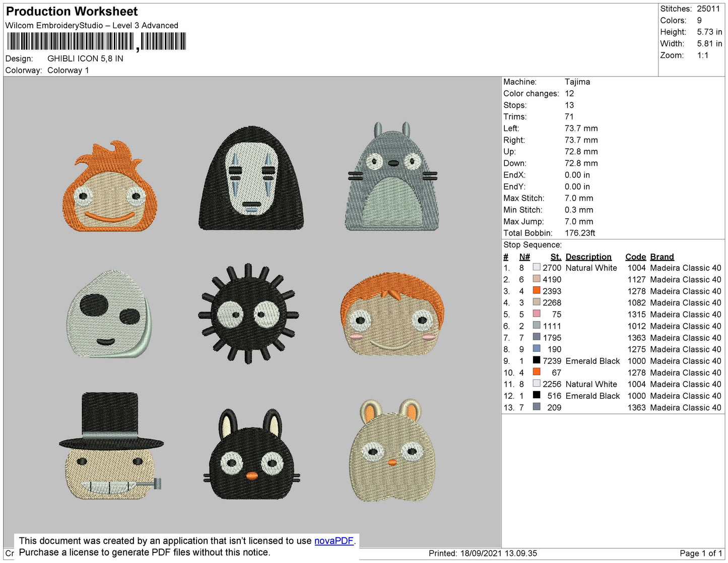728x563 pixels.
Task: Click the orange flame face embroidery design
Action: pos(110,185)
